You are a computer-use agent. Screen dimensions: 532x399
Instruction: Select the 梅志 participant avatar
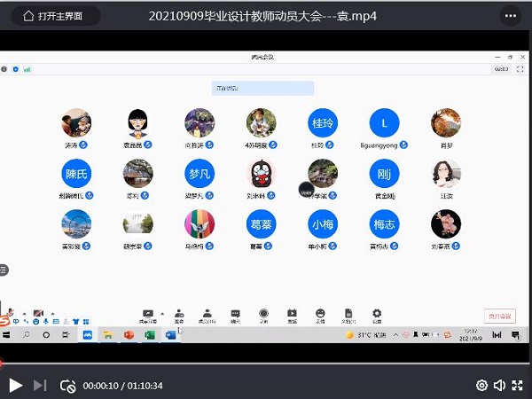pyautogui.click(x=384, y=224)
